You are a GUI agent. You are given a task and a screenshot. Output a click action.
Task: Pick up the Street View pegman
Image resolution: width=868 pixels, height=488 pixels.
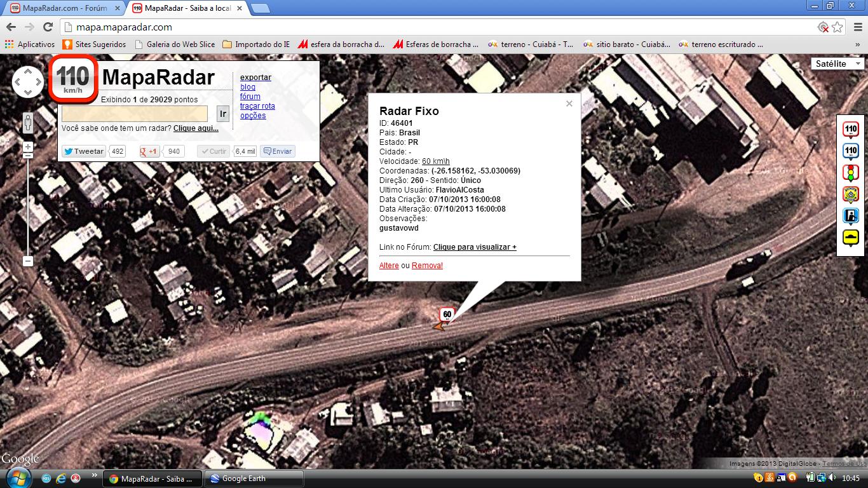pyautogui.click(x=28, y=123)
